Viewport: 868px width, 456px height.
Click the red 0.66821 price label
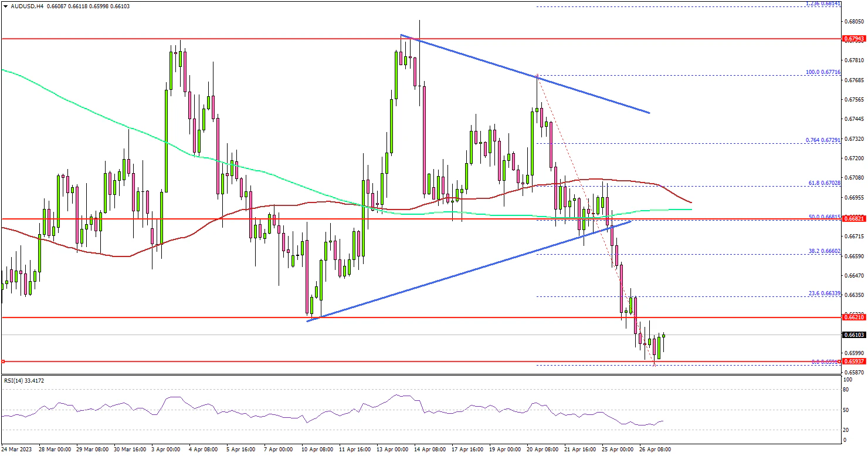coord(855,219)
